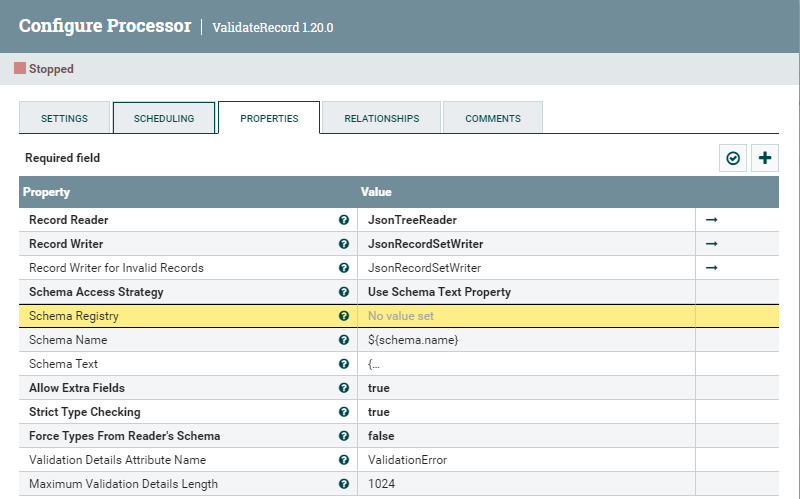Add a new property with plus icon
This screenshot has width=800, height=499.
click(765, 158)
